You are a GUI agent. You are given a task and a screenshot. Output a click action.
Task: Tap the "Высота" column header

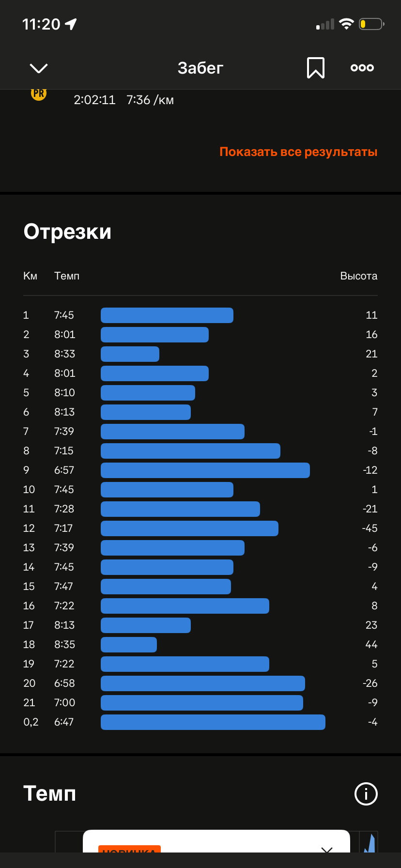pos(359,276)
